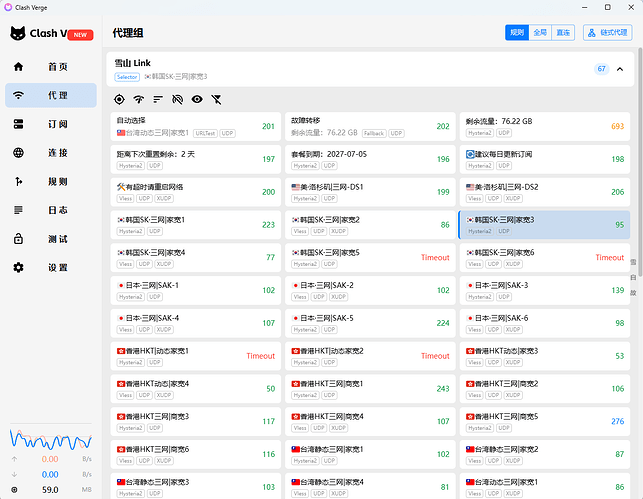Select 日本-三网|SAK-2 node

coord(370,290)
